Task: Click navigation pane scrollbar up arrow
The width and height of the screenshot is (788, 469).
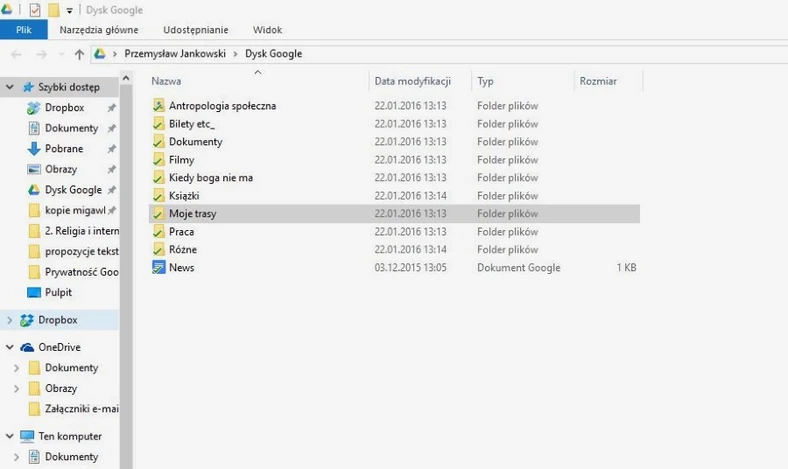Action: coord(126,78)
